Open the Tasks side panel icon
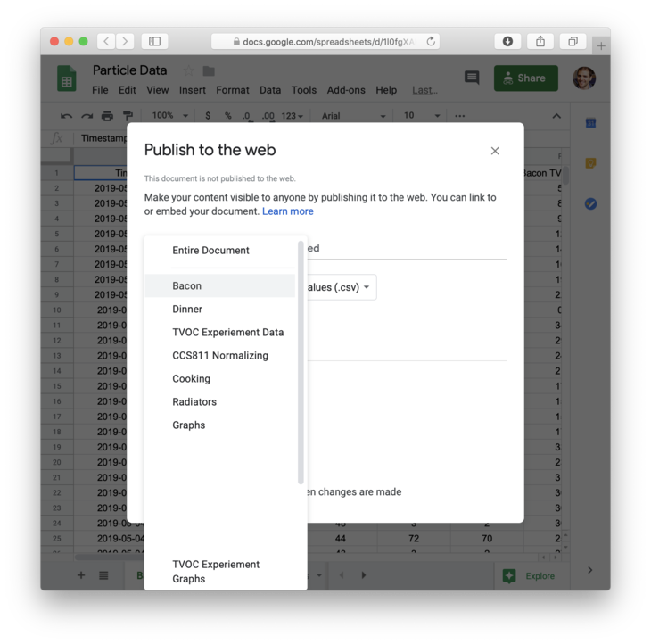Screen dimensions: 651x644 click(x=590, y=204)
